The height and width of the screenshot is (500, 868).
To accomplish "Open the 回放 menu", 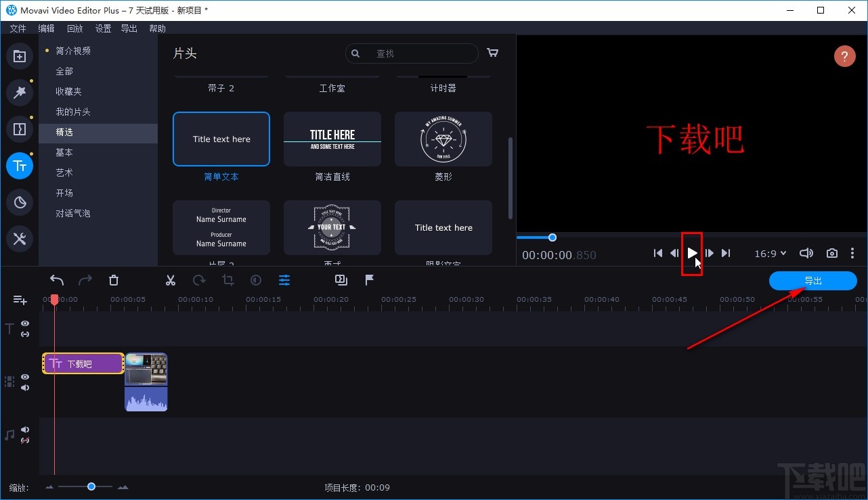I will pos(74,28).
